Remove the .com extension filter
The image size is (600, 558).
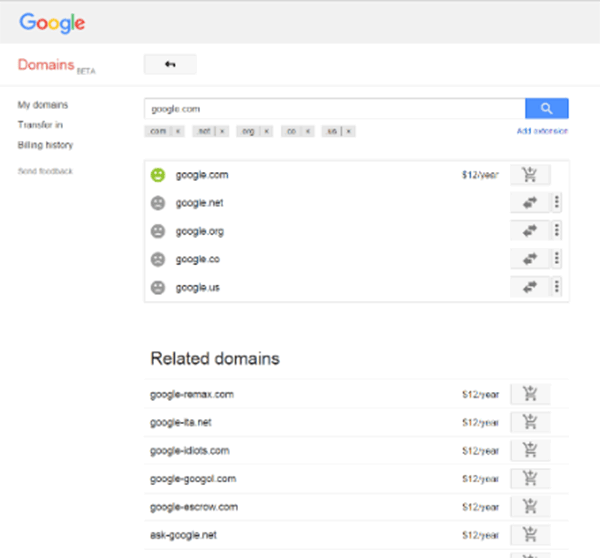click(x=178, y=131)
